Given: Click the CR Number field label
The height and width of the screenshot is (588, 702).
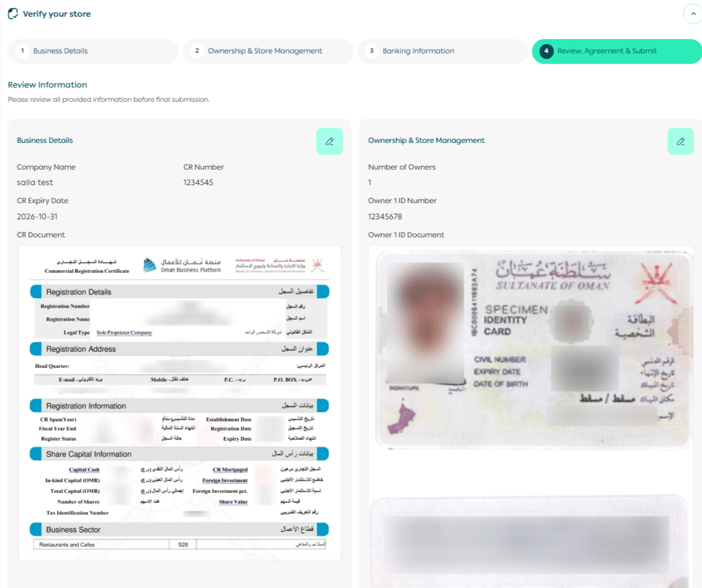Looking at the screenshot, I should pyautogui.click(x=204, y=167).
